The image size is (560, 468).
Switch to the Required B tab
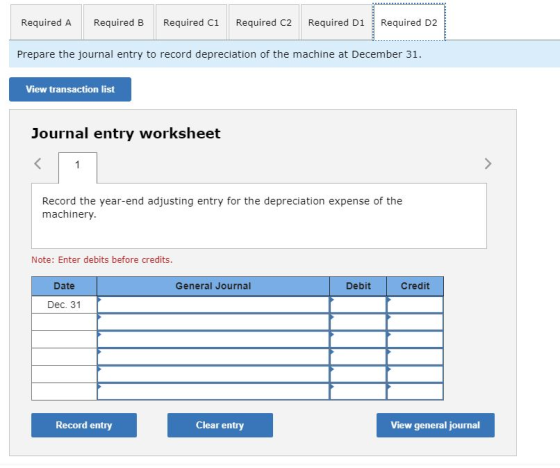pos(119,23)
